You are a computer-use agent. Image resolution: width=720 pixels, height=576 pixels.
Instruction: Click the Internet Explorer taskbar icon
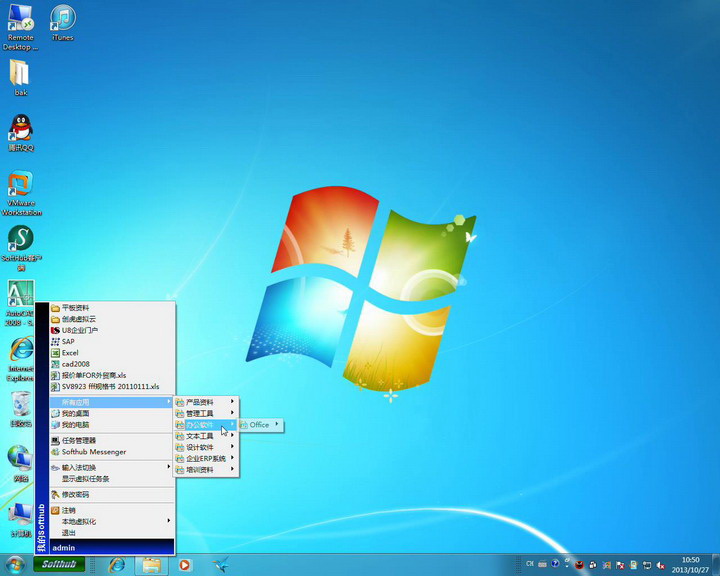tap(117, 565)
